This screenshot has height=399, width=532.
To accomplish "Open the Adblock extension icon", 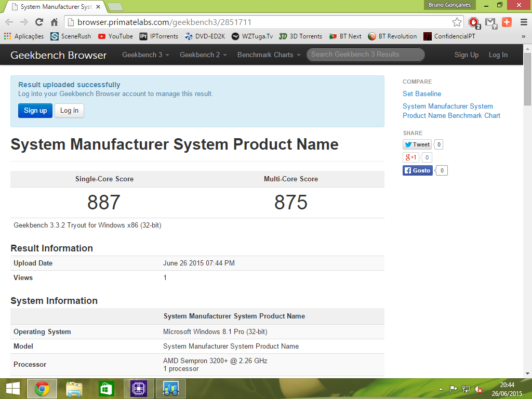I will pos(474,22).
